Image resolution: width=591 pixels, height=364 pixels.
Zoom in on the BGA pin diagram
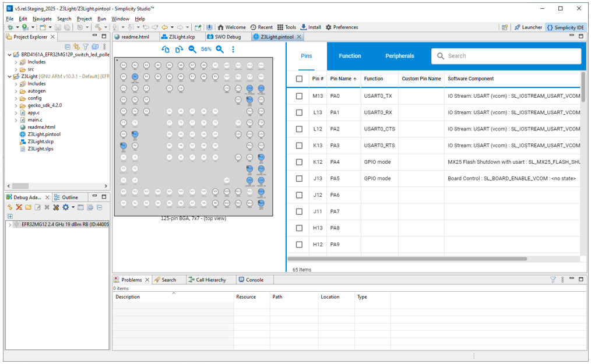coord(219,50)
